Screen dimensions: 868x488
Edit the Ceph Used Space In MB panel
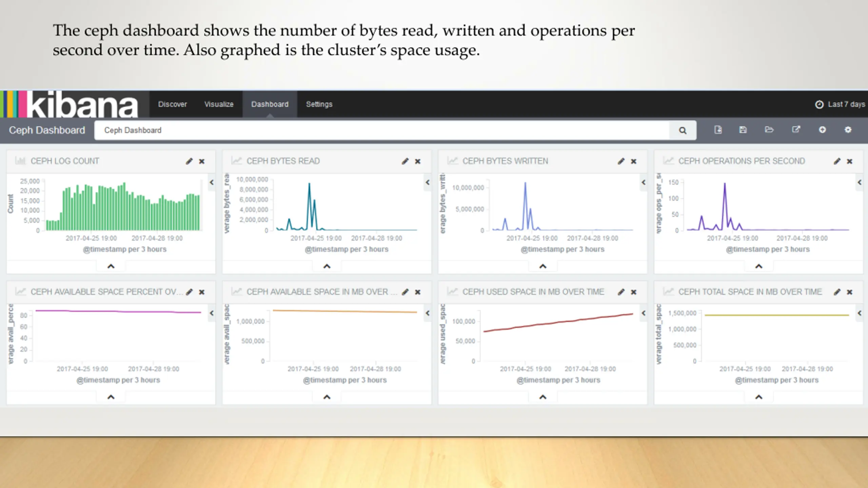tap(621, 292)
